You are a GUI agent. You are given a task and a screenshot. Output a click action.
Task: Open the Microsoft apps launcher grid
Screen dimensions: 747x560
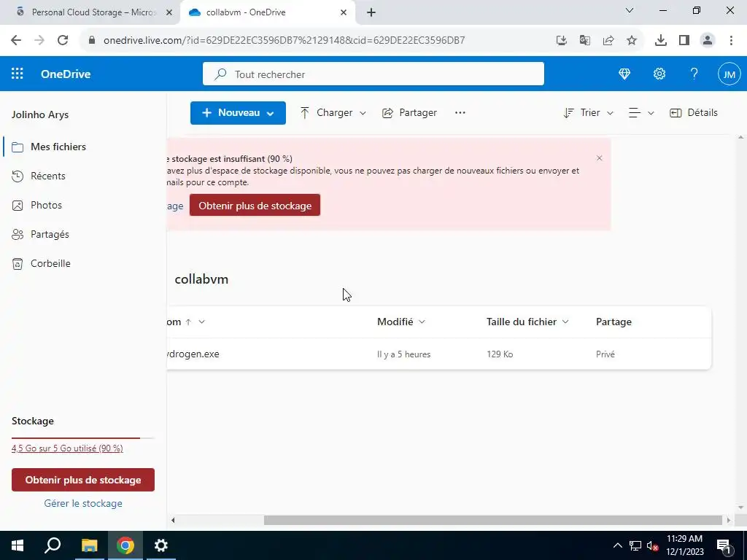tap(18, 74)
